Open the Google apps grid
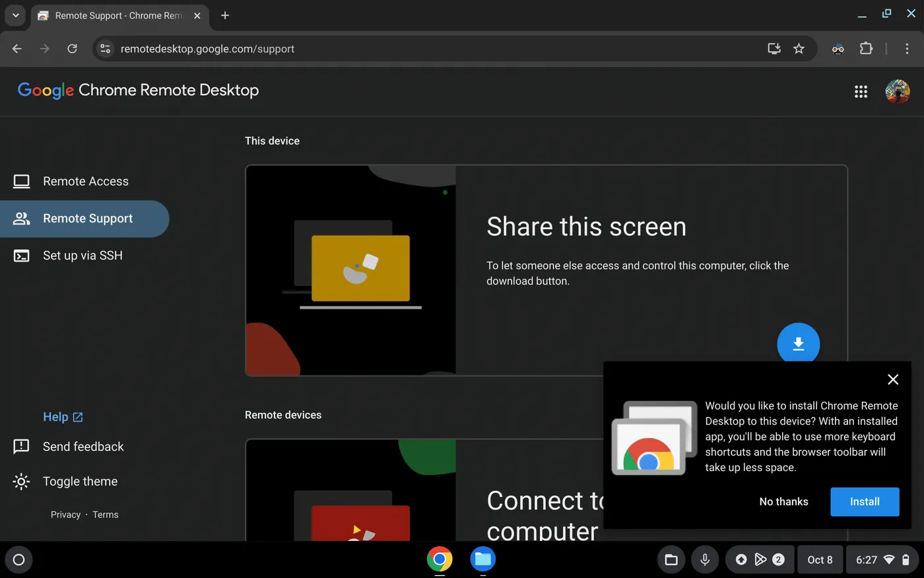Screen dimensions: 924x578 pos(861,92)
